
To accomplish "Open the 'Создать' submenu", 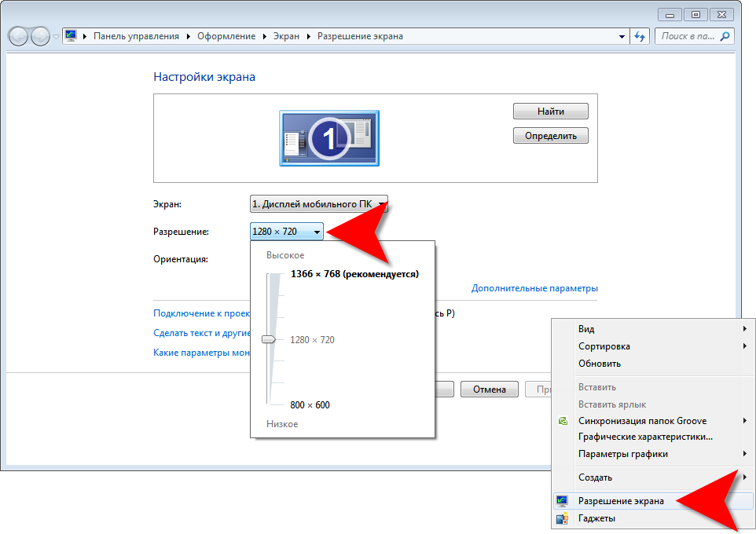I will 653,477.
